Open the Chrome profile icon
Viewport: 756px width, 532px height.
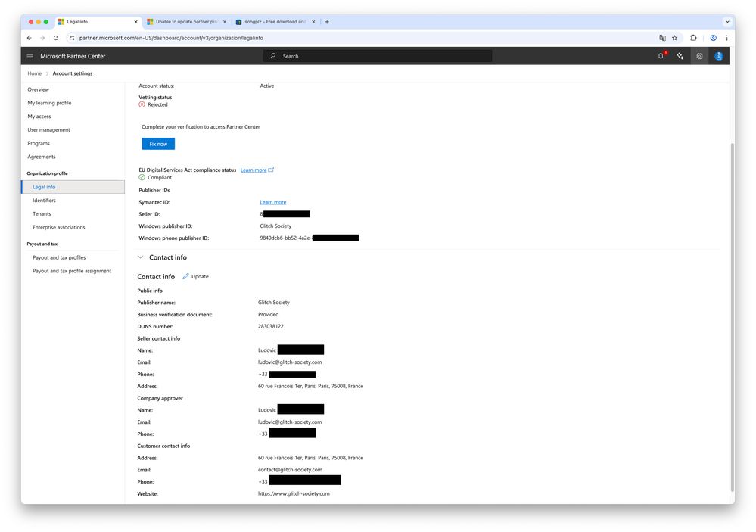pyautogui.click(x=713, y=38)
